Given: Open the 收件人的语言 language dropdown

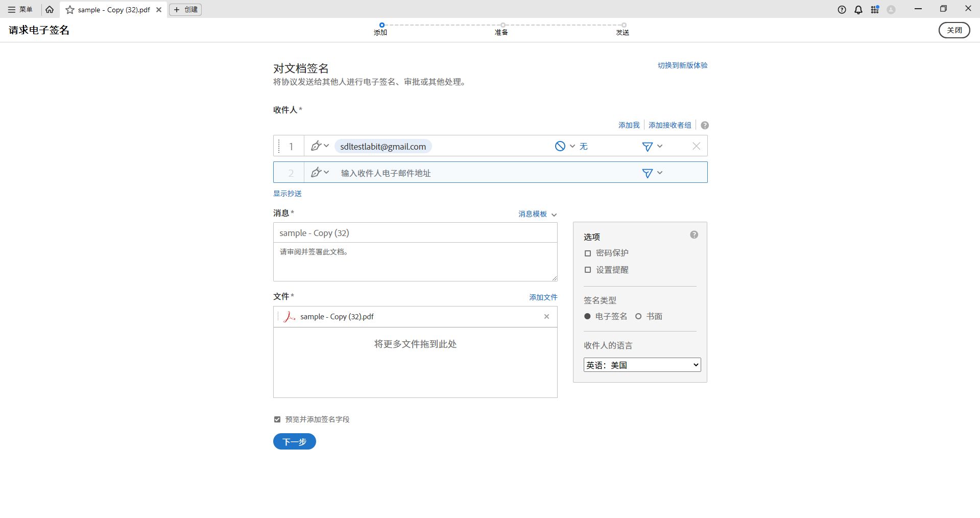Looking at the screenshot, I should pos(641,364).
